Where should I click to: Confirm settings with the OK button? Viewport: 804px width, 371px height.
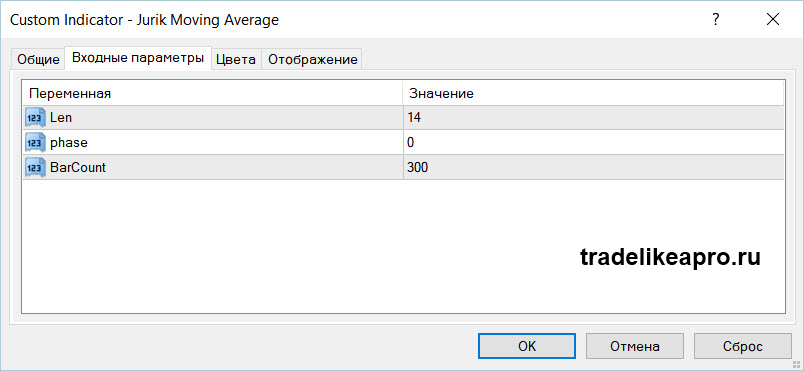527,346
